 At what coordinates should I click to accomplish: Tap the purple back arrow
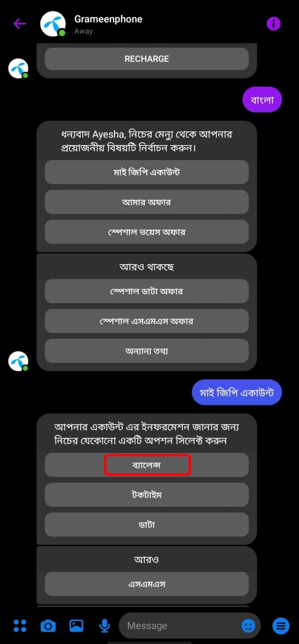point(20,24)
